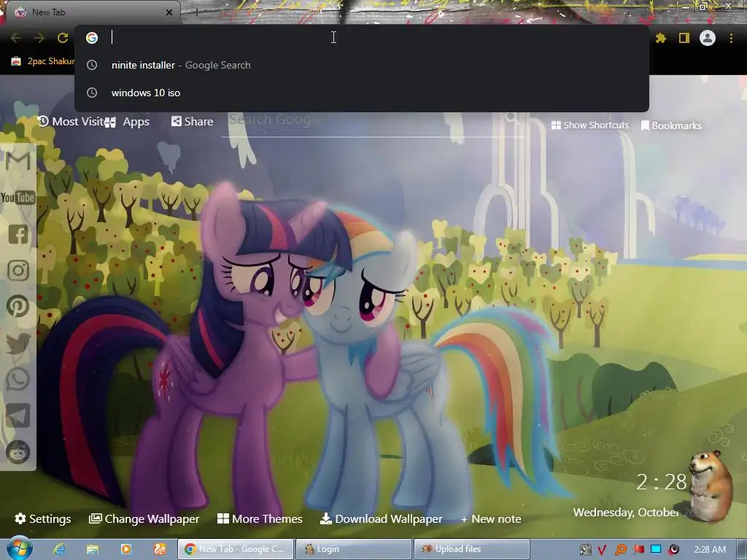Launch Internet Explorer from the taskbar
The image size is (747, 560).
point(59,549)
